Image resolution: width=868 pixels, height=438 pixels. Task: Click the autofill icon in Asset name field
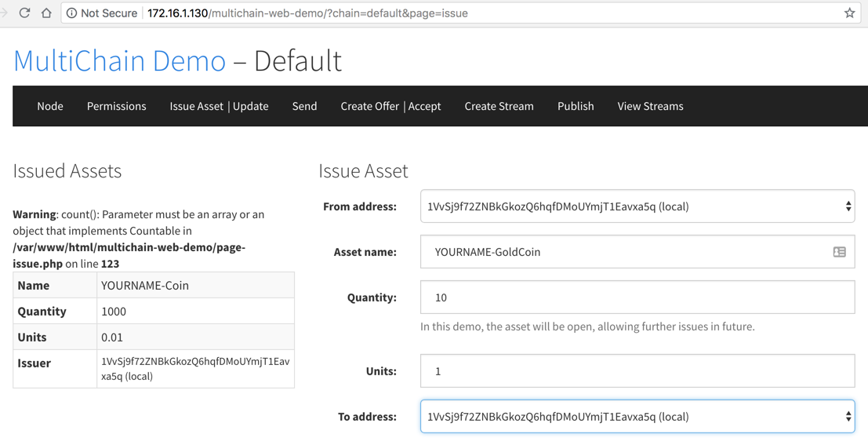click(x=839, y=252)
